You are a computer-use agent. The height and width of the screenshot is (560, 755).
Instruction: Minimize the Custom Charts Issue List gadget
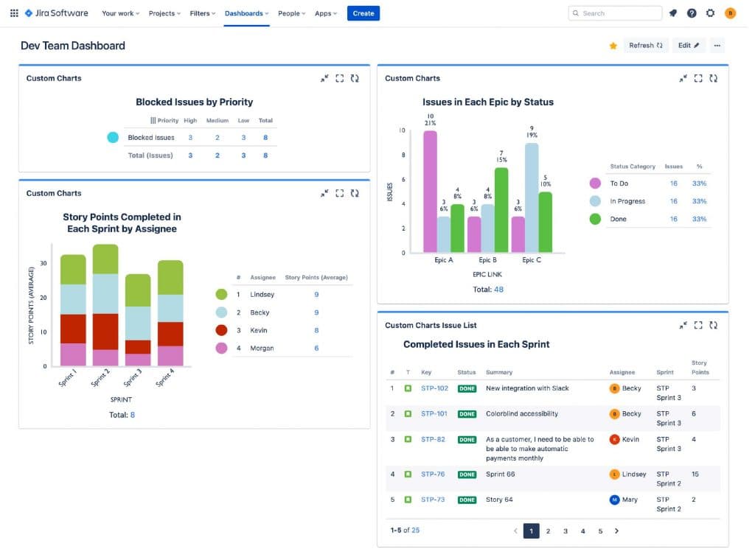[x=683, y=325]
